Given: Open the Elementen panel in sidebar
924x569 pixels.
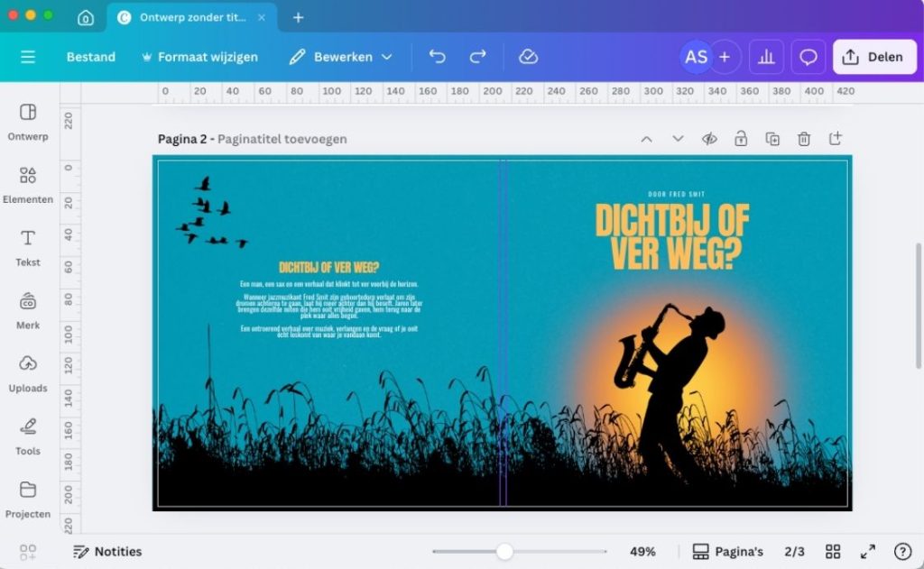Looking at the screenshot, I should (x=28, y=184).
